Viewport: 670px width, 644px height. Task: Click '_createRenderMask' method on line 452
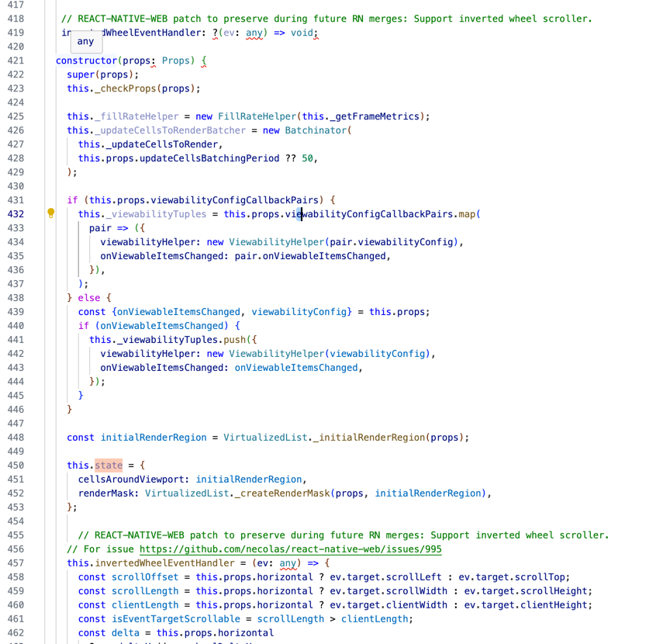(x=282, y=493)
